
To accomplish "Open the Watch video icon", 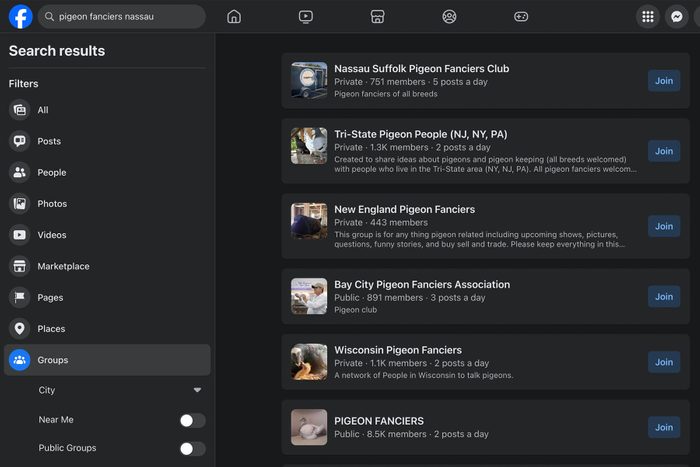I will 306,16.
